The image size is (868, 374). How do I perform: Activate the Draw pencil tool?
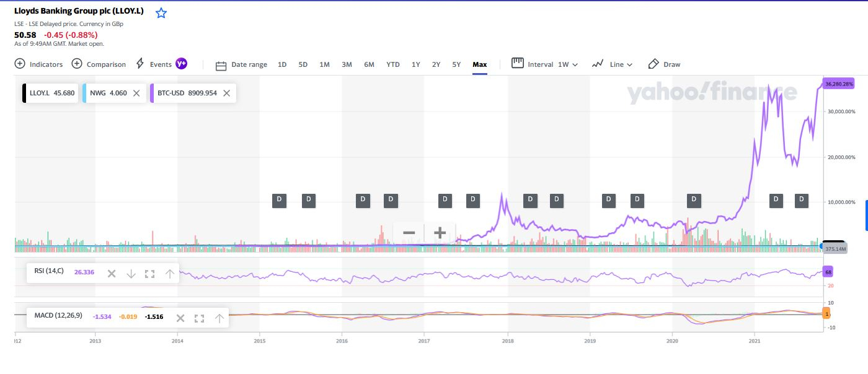pyautogui.click(x=653, y=64)
